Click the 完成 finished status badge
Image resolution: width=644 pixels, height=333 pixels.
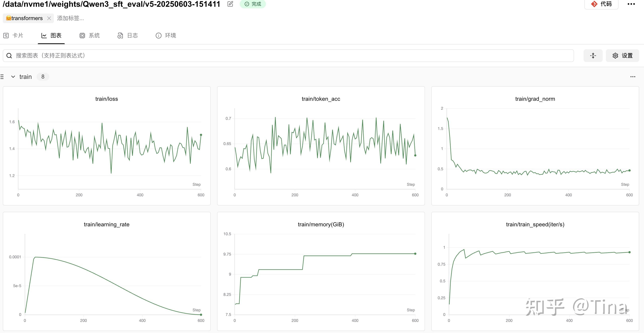[253, 4]
